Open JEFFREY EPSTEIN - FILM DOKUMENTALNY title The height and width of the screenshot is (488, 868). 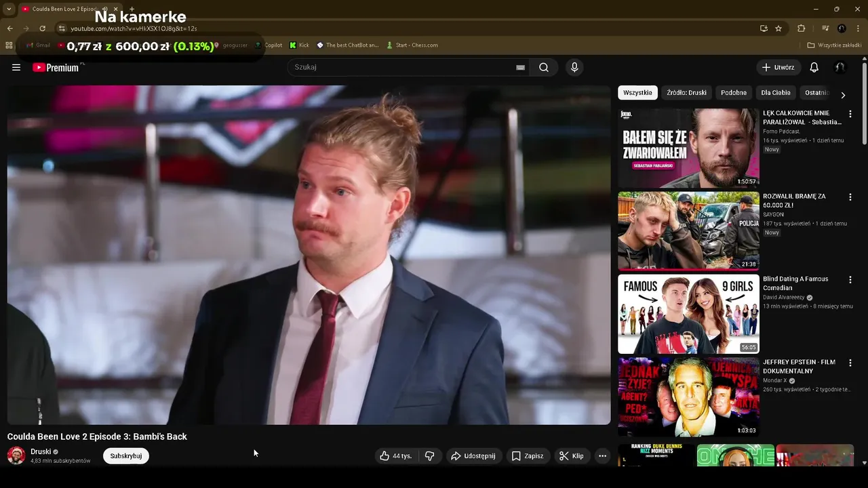(x=799, y=367)
